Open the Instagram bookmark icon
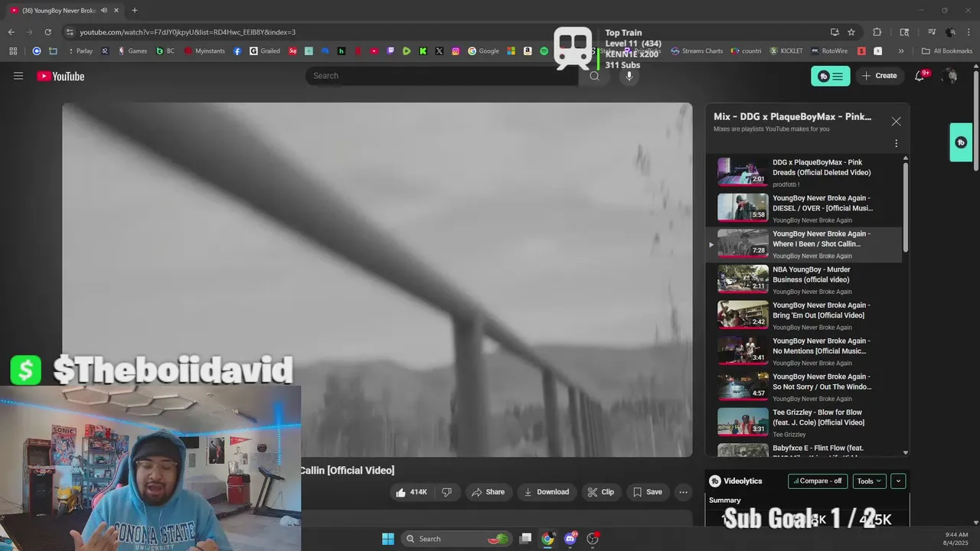980x551 pixels. pos(456,51)
